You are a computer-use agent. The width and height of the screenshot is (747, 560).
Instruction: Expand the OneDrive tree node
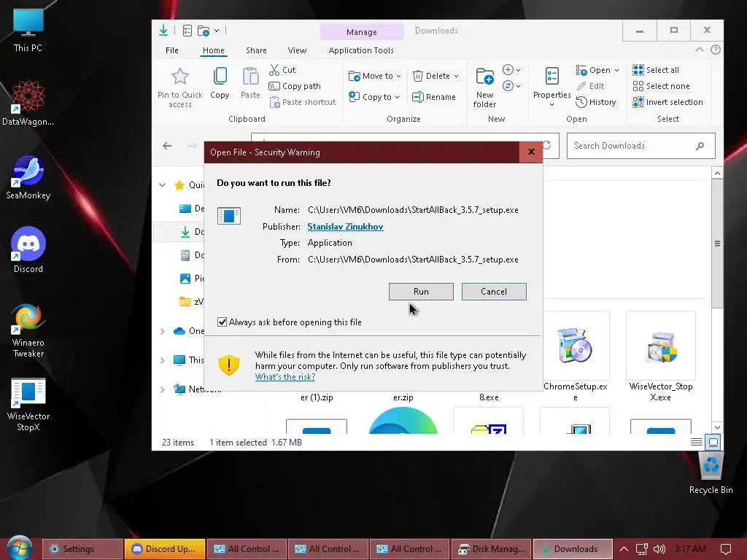[163, 331]
